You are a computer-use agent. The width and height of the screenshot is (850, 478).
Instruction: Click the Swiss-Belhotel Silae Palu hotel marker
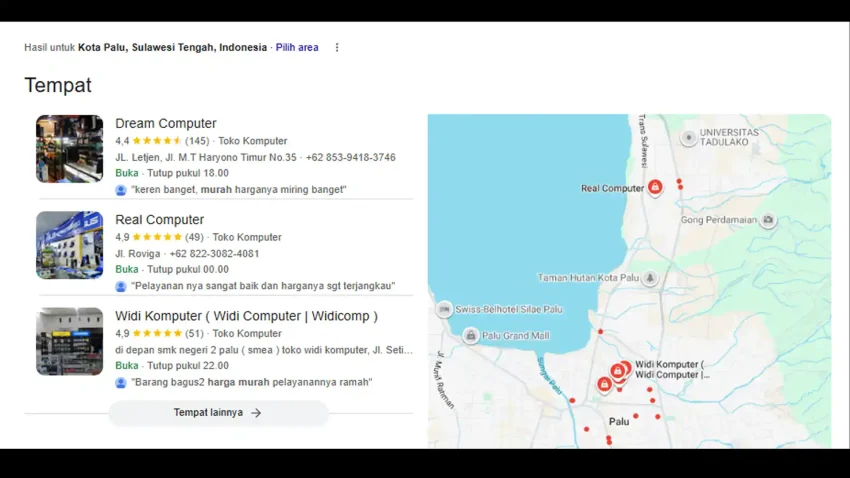pyautogui.click(x=444, y=309)
